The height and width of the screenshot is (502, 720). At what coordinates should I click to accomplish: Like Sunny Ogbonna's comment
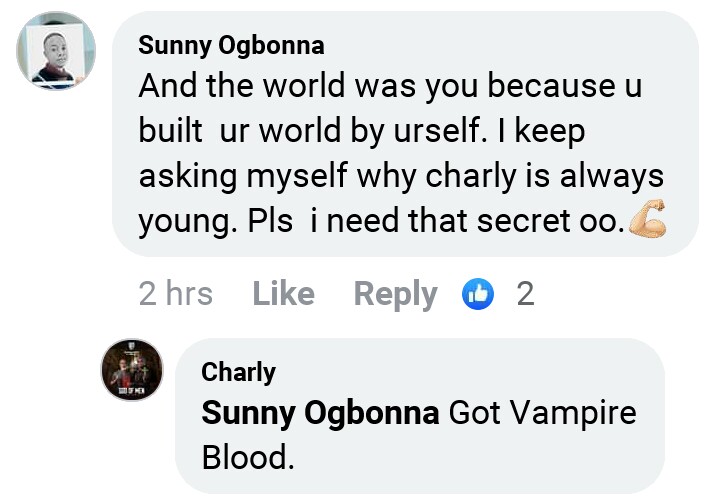pos(283,294)
